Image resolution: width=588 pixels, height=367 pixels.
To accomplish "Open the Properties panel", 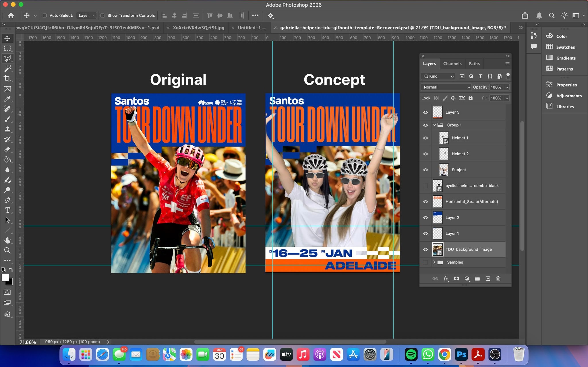I will [x=566, y=85].
